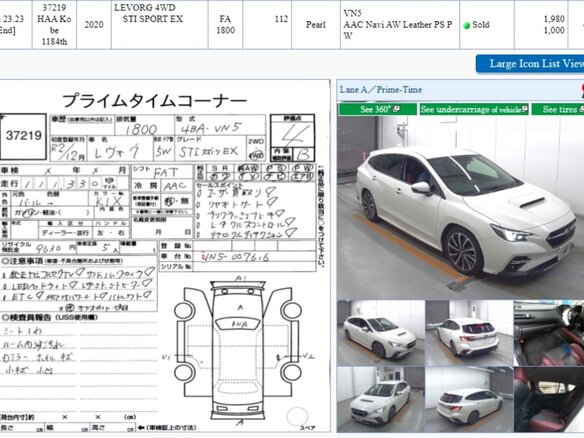
Task: Click the 'VN5 AAC Navi AW Leather' equipment cell
Action: point(400,24)
